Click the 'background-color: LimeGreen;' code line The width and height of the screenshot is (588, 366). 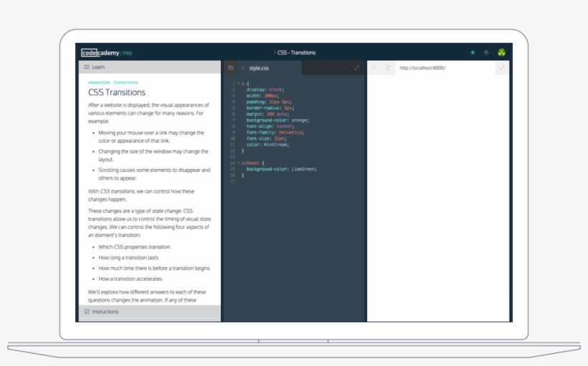tap(281, 169)
